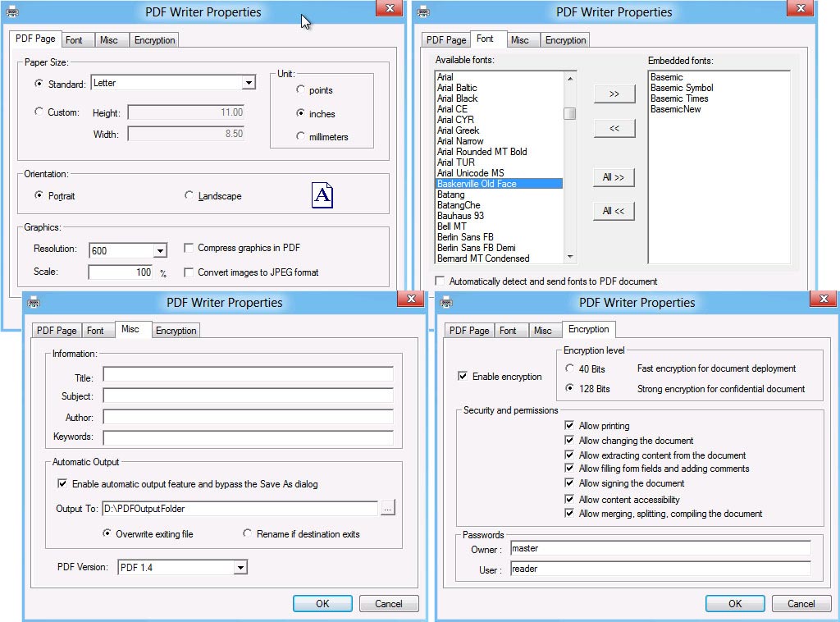Choose points as the unit
The image size is (840, 622).
pos(300,89)
